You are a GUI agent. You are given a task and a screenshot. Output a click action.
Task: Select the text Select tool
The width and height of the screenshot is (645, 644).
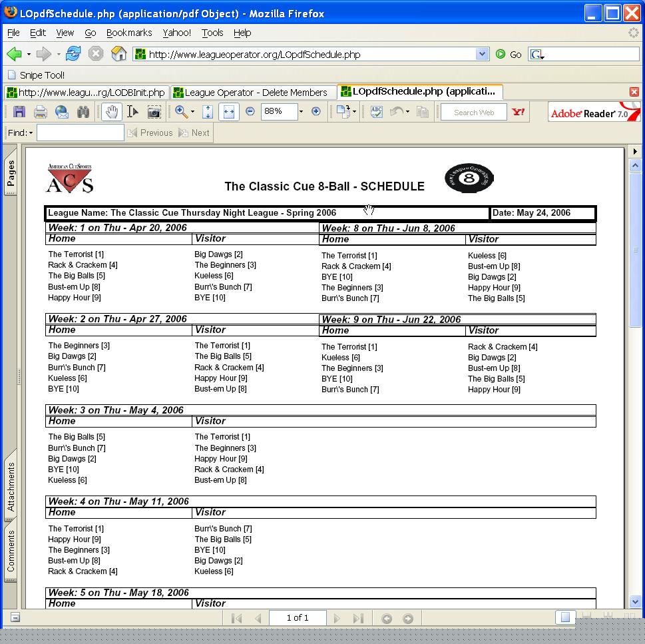132,112
